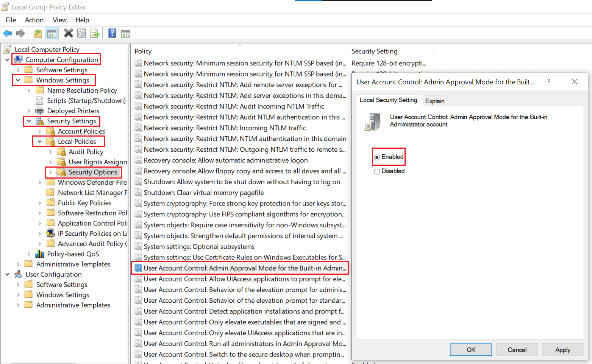Select Network security: Restrict NTLM: Incoming NTLM traffic
The height and width of the screenshot is (364, 592).
click(x=225, y=128)
